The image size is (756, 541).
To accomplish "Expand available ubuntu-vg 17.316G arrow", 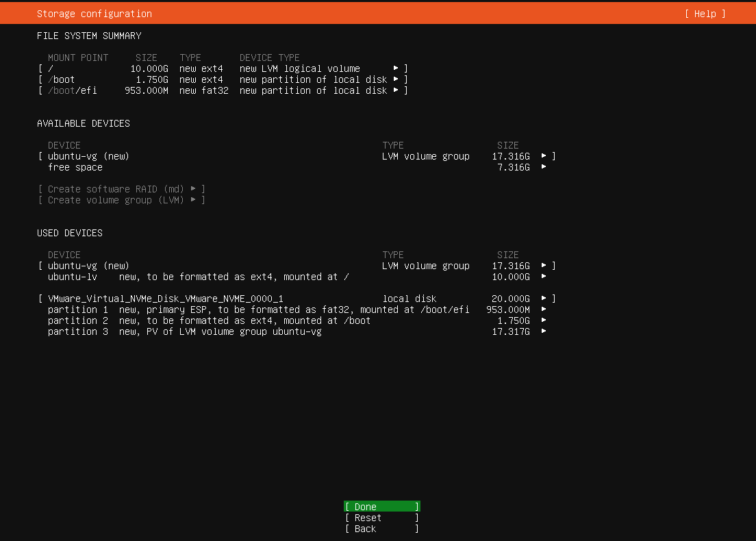I will tap(544, 155).
